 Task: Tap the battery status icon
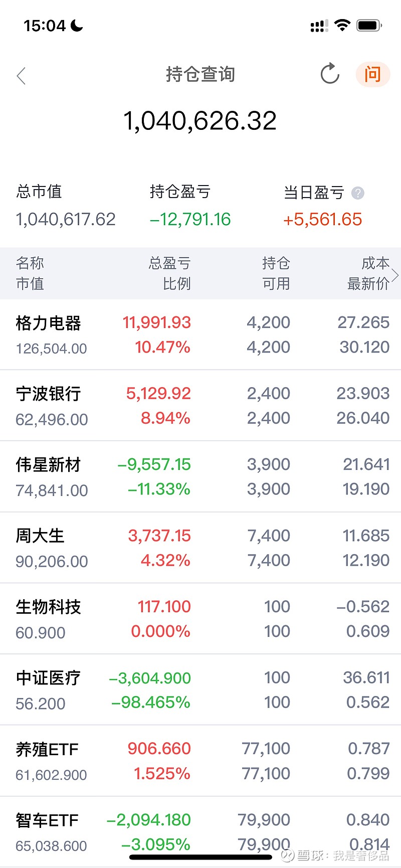point(369,25)
